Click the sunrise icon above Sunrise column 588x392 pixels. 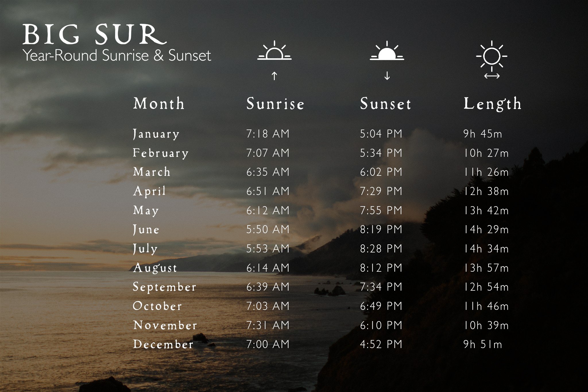pyautogui.click(x=274, y=52)
